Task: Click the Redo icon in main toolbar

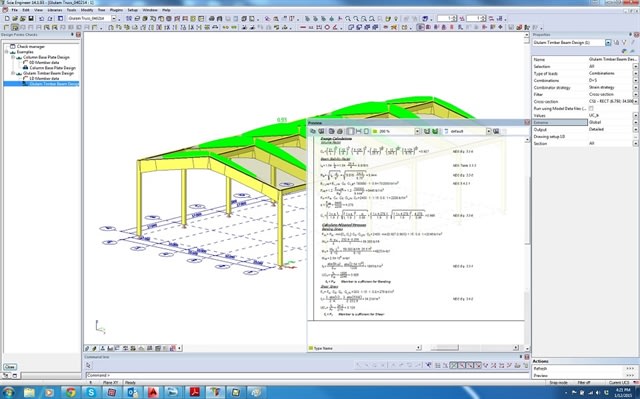Action: click(x=50, y=19)
